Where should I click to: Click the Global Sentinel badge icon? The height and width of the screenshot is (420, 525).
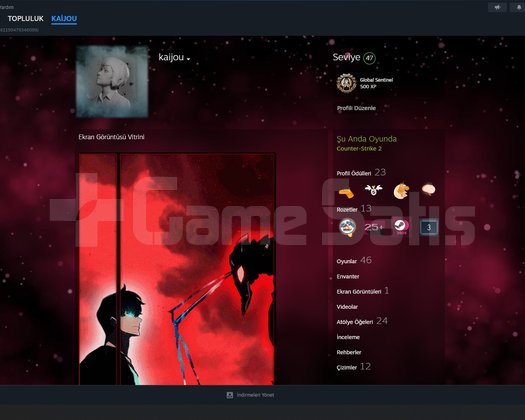click(346, 83)
